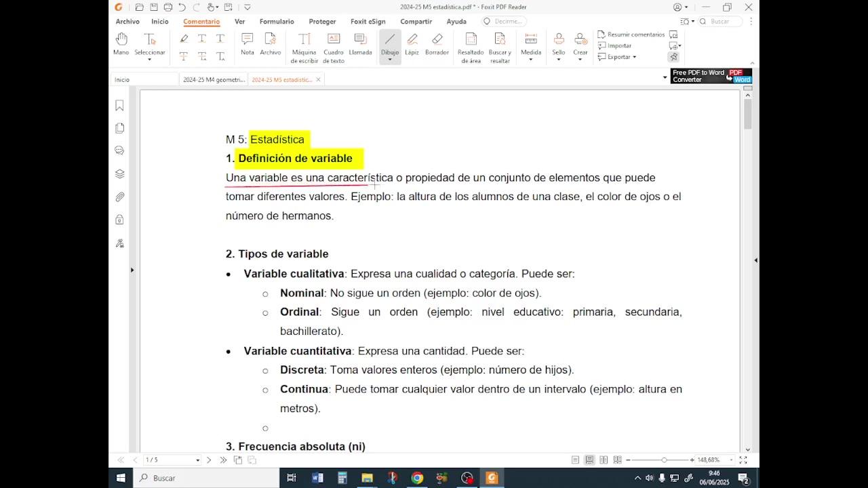Image resolution: width=868 pixels, height=488 pixels.
Task: Select the Borrador eraser tool
Action: pos(437,44)
